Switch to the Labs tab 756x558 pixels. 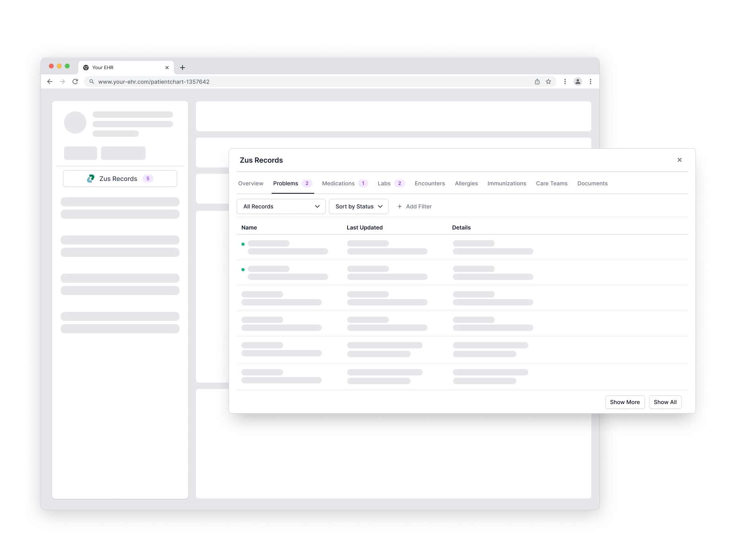tap(391, 183)
